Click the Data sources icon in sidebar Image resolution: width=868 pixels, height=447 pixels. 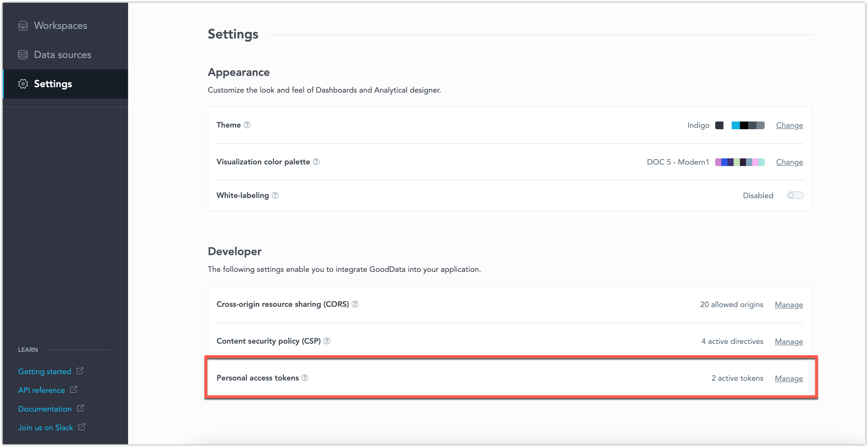22,55
